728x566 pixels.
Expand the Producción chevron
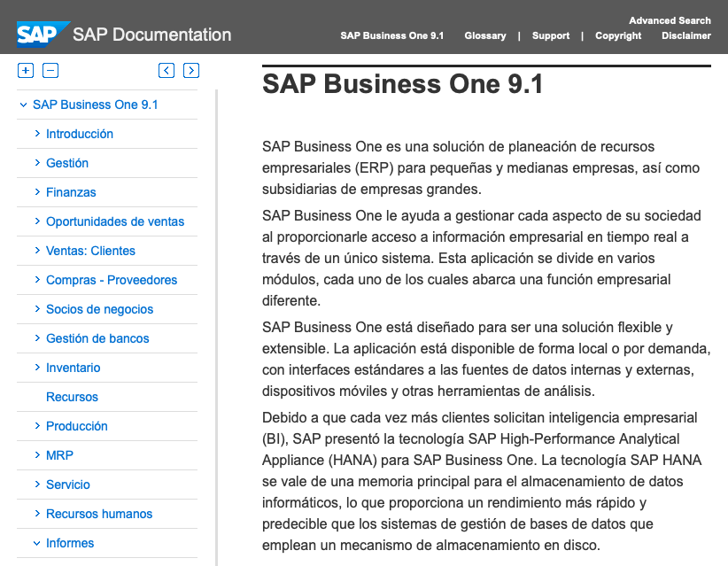pyautogui.click(x=37, y=426)
